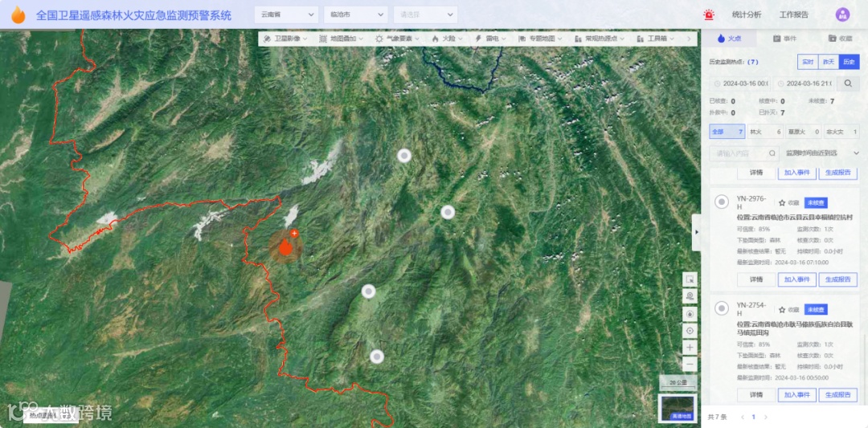The height and width of the screenshot is (428, 868).
Task: Click the start date field 2024-03-16 00:
Action: click(x=739, y=84)
